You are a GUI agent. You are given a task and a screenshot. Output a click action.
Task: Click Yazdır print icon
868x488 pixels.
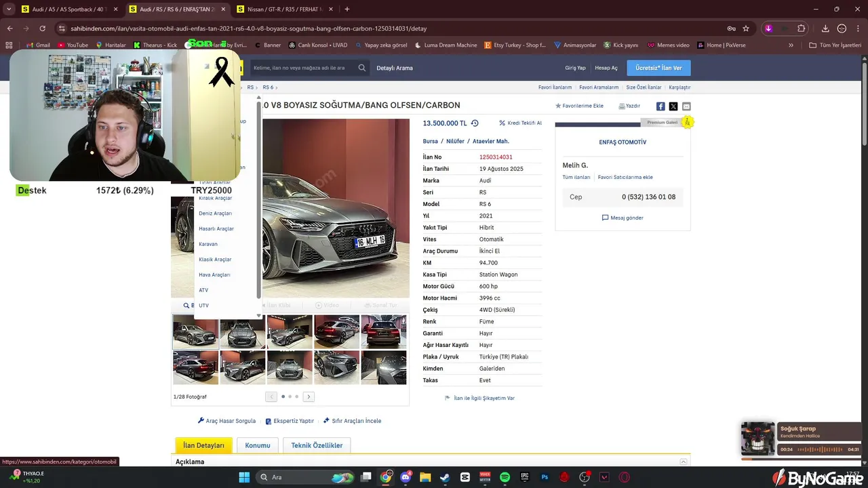[x=629, y=106]
